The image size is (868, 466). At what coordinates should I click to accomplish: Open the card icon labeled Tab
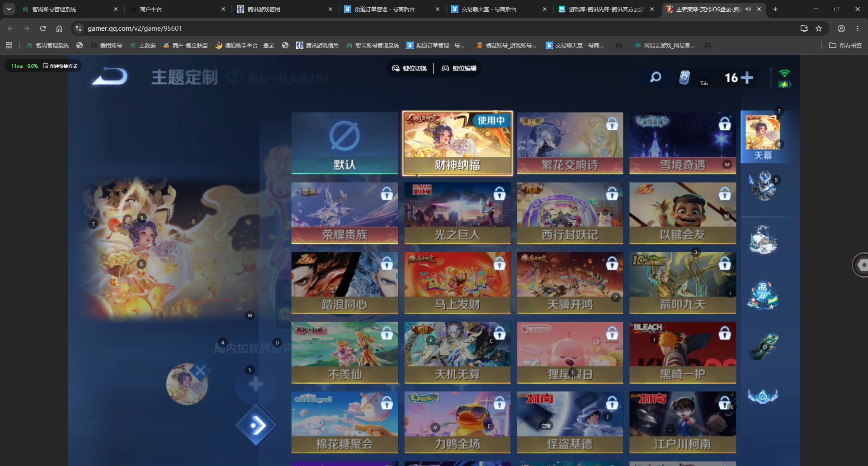pos(684,78)
